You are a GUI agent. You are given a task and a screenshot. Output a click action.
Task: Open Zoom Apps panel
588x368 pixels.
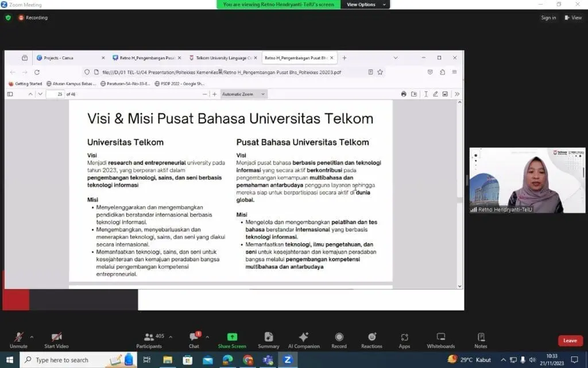pos(404,339)
